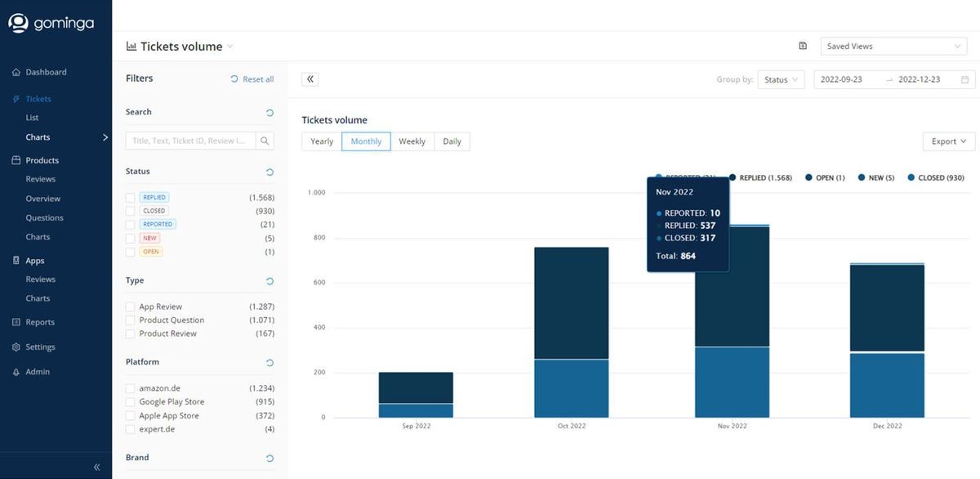Open Dashboard from the sidebar

(46, 72)
